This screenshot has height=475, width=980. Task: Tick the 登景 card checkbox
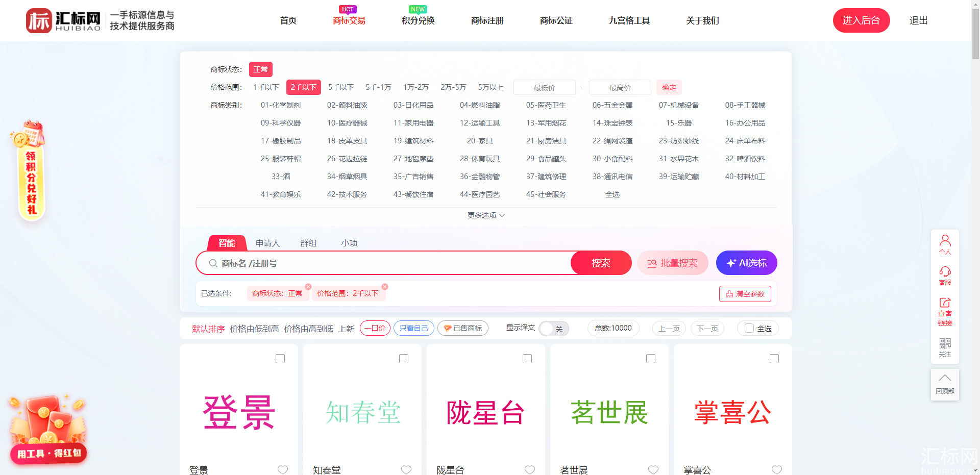click(x=280, y=359)
